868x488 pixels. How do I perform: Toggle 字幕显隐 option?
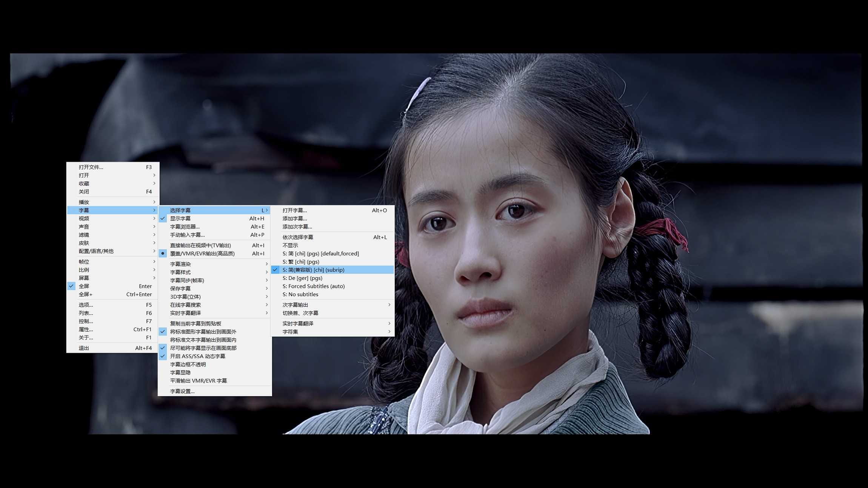214,372
